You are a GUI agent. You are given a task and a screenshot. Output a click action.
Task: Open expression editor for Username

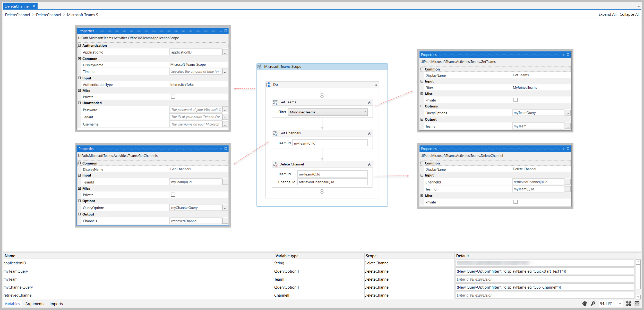[225, 124]
